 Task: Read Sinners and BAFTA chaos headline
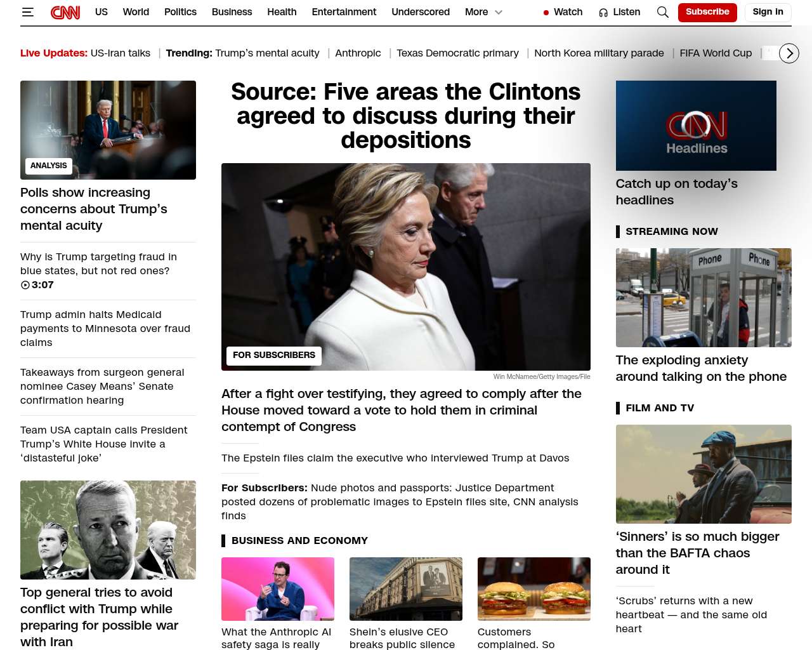[698, 553]
